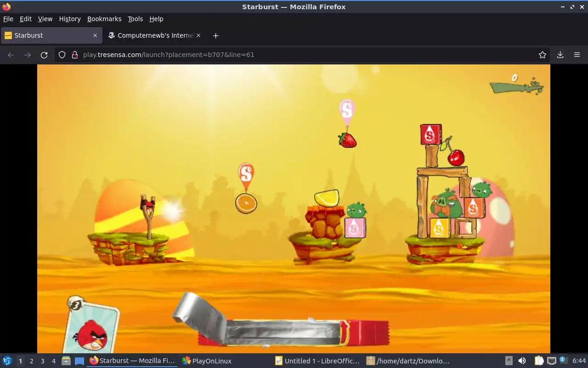Click the large mustached green pig
Image resolution: width=588 pixels, height=368 pixels.
446,203
